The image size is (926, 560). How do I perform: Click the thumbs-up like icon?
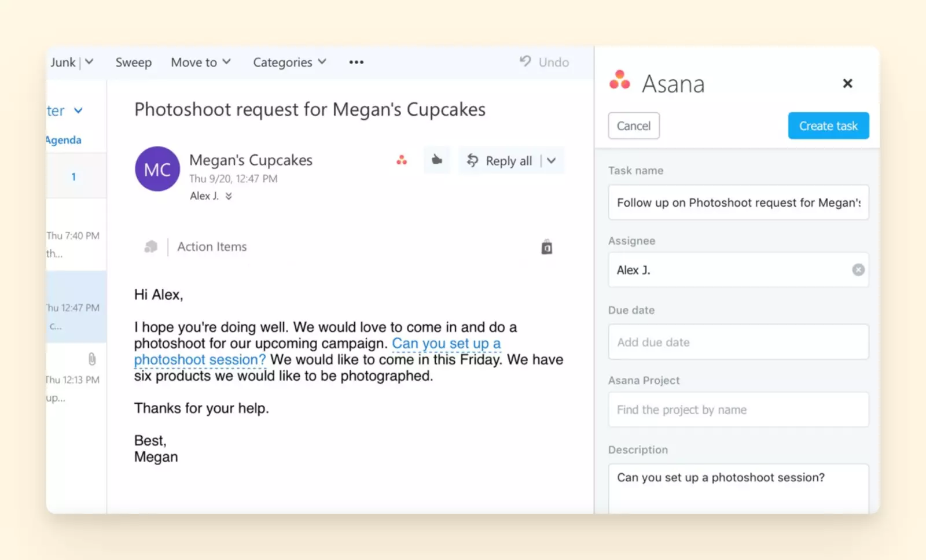coord(437,160)
